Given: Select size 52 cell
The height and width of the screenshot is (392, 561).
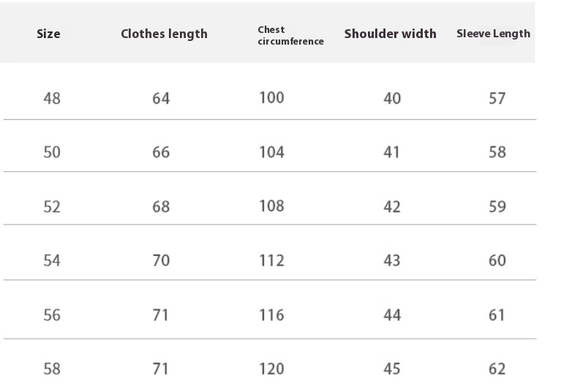Looking at the screenshot, I should (52, 207).
